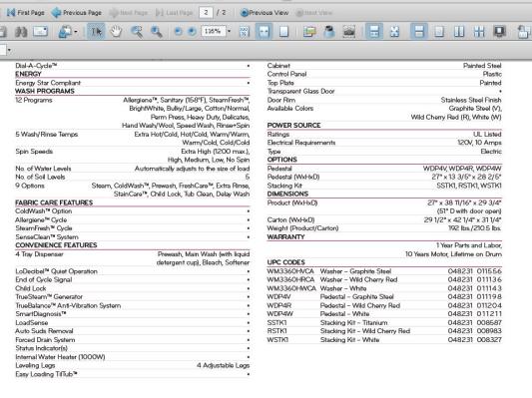The height and width of the screenshot is (398, 532).
Task: Activate the text Select tool
Action: pyautogui.click(x=96, y=32)
